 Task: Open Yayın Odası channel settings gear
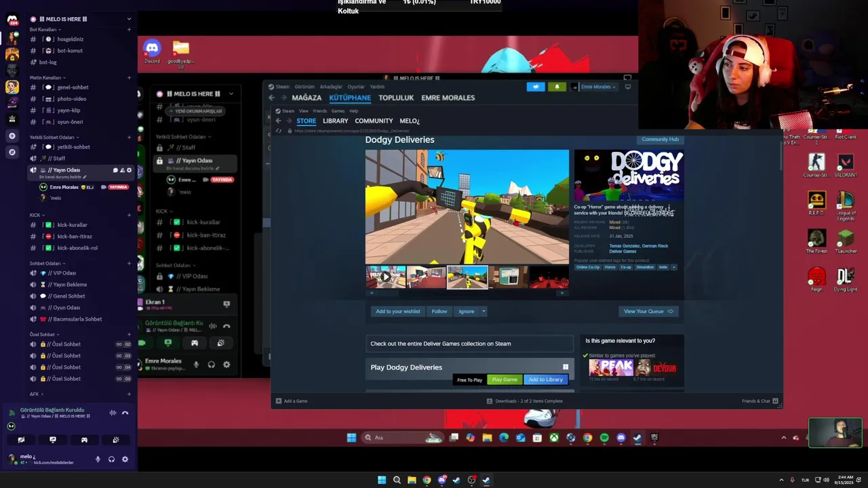129,170
